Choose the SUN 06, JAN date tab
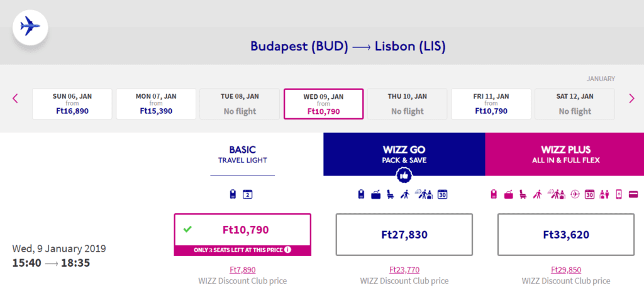This screenshot has width=644, height=307. (72, 104)
